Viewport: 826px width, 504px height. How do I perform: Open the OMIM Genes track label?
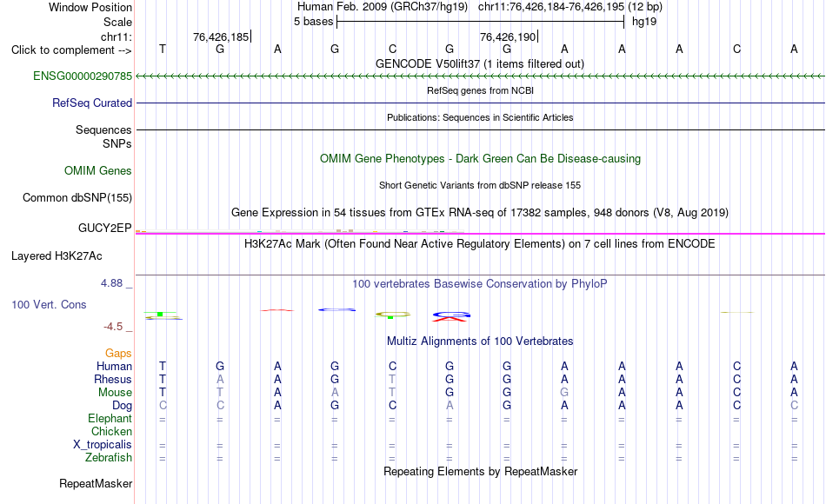pyautogui.click(x=98, y=170)
